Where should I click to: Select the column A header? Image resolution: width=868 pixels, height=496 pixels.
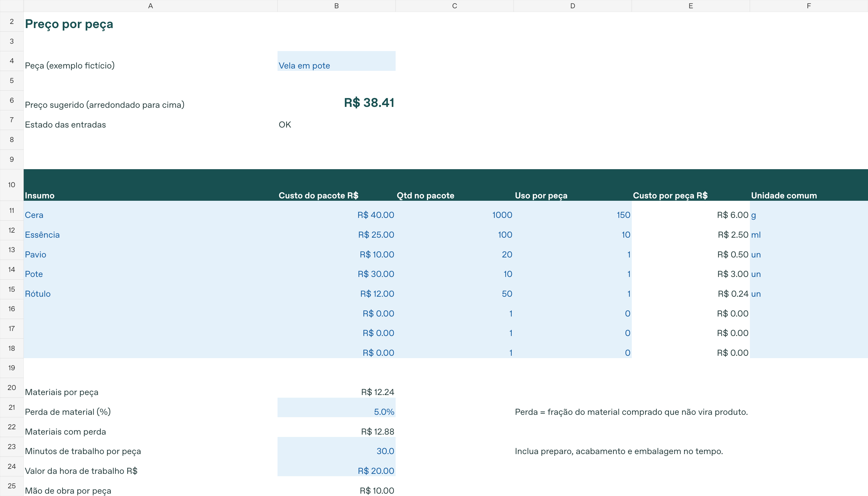150,6
